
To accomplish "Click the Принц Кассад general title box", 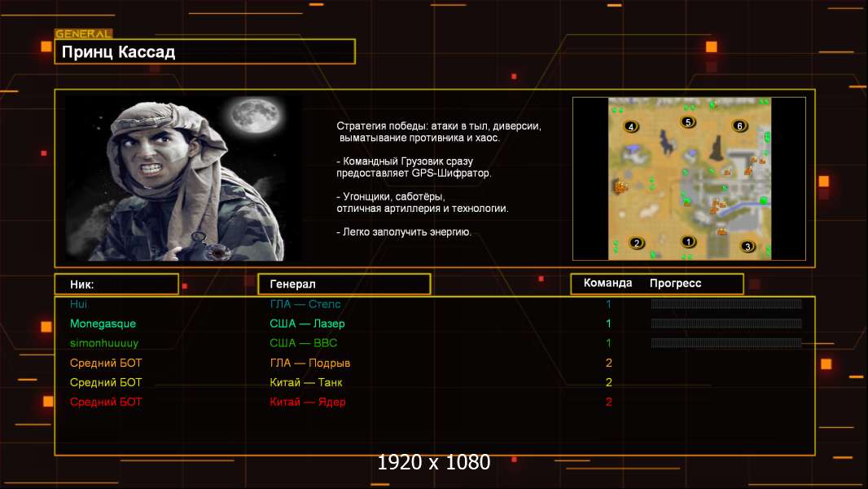I will tap(205, 51).
